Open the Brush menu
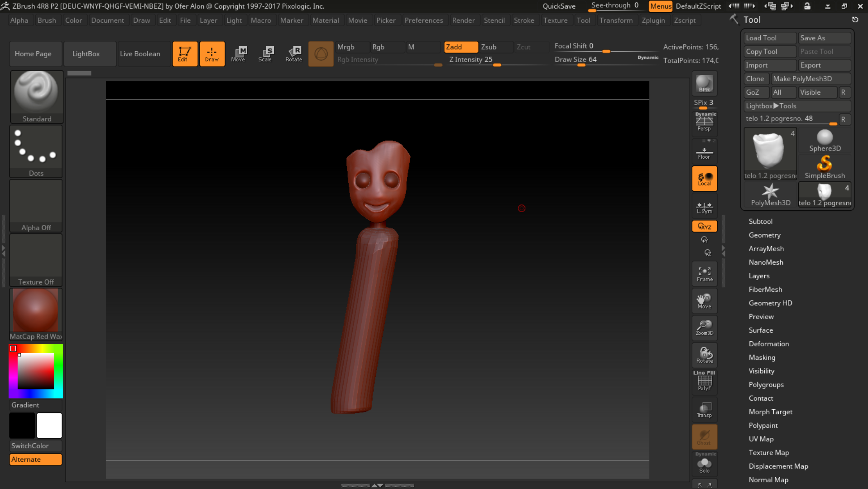 tap(47, 20)
